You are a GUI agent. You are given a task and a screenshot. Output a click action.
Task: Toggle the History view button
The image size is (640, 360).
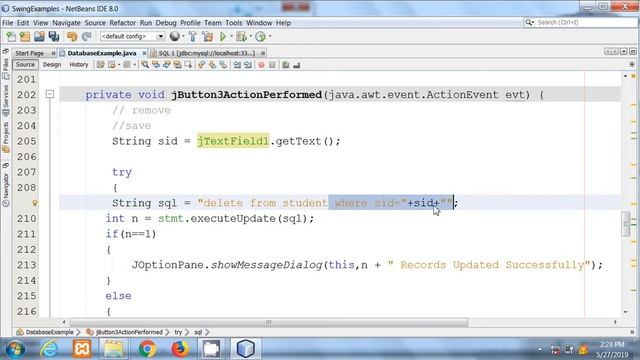pos(79,64)
